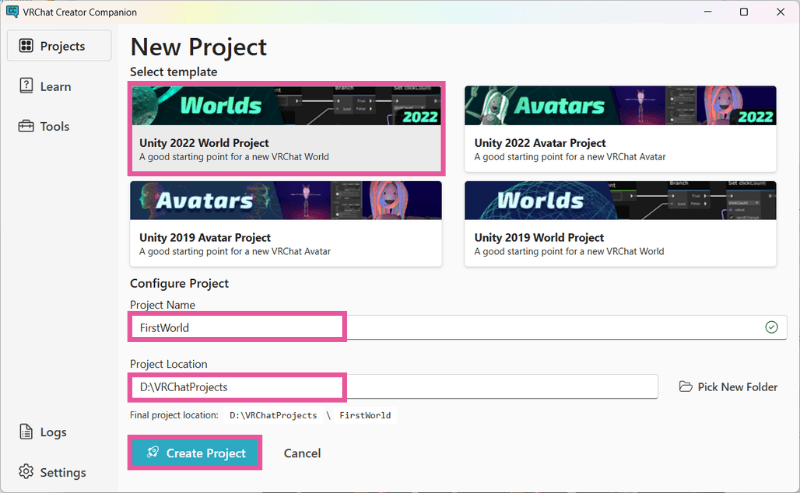Click the FirstWorld final location segment
This screenshot has height=500, width=800.
tap(365, 415)
